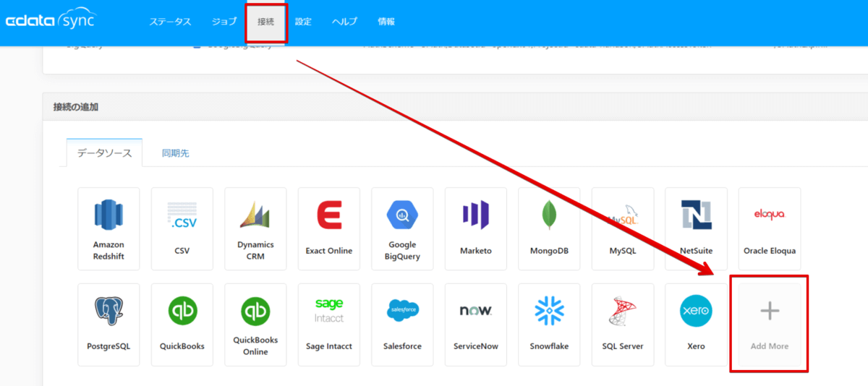Open the 接続 menu item
This screenshot has width=868, height=386.
click(x=266, y=22)
